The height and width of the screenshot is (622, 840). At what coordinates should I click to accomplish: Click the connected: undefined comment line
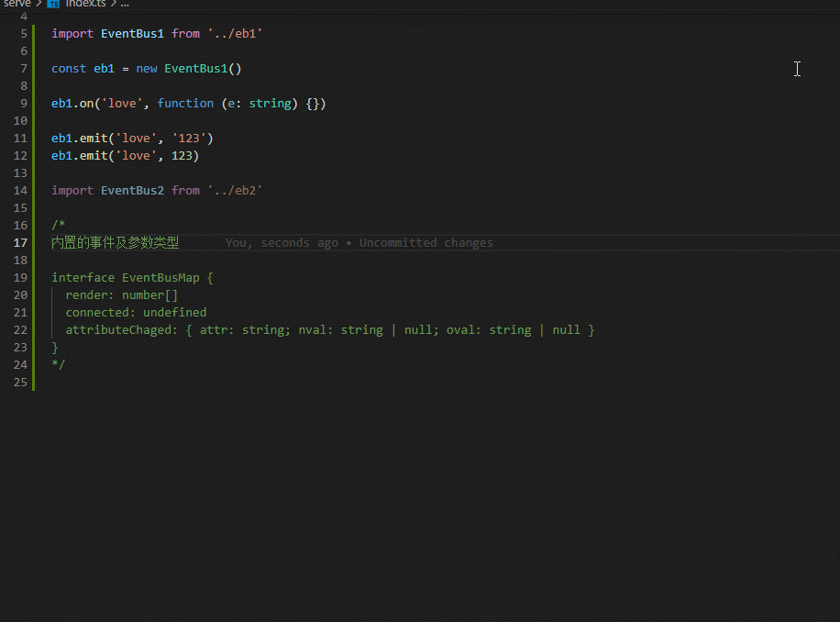tap(136, 312)
